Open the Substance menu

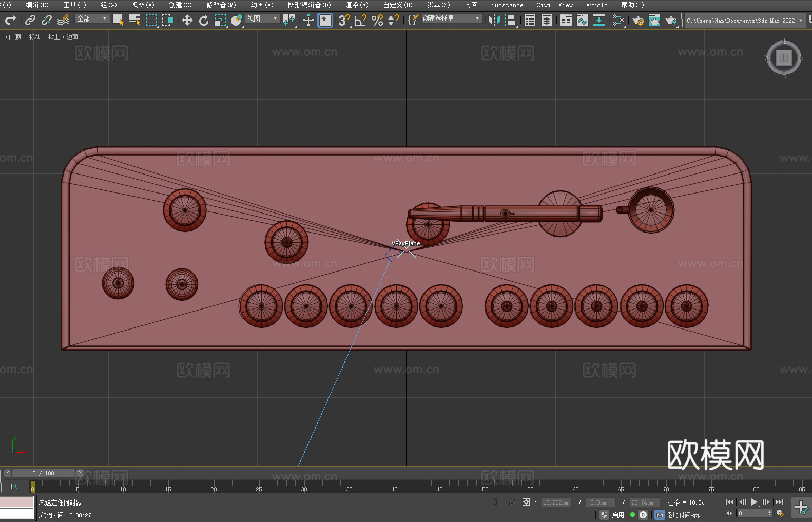pos(507,5)
